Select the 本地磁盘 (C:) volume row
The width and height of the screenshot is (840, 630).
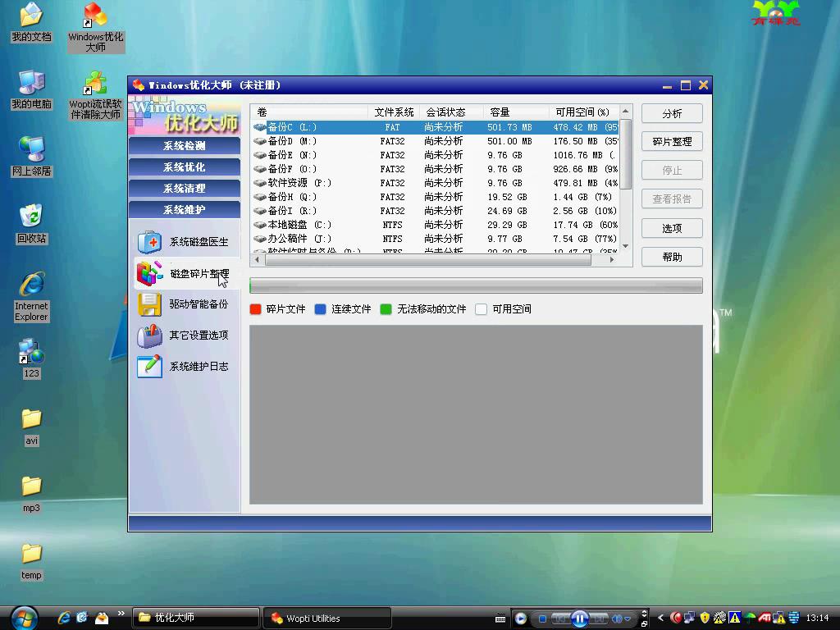(435, 225)
